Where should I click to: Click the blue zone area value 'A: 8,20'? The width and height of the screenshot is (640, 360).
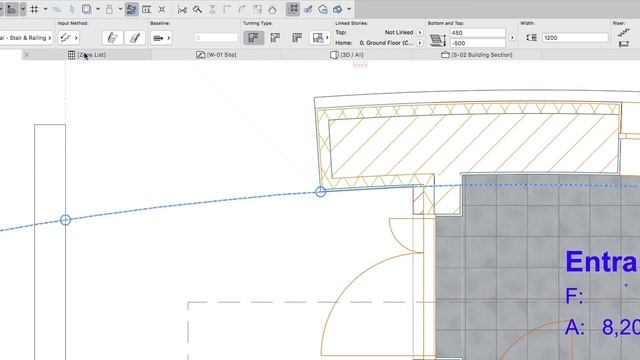(x=602, y=327)
